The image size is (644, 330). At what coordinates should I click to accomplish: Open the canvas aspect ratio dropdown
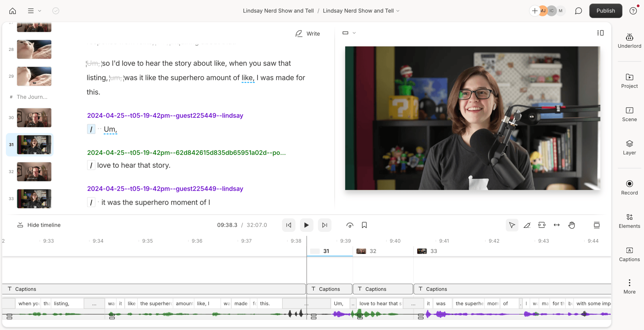[x=349, y=33]
